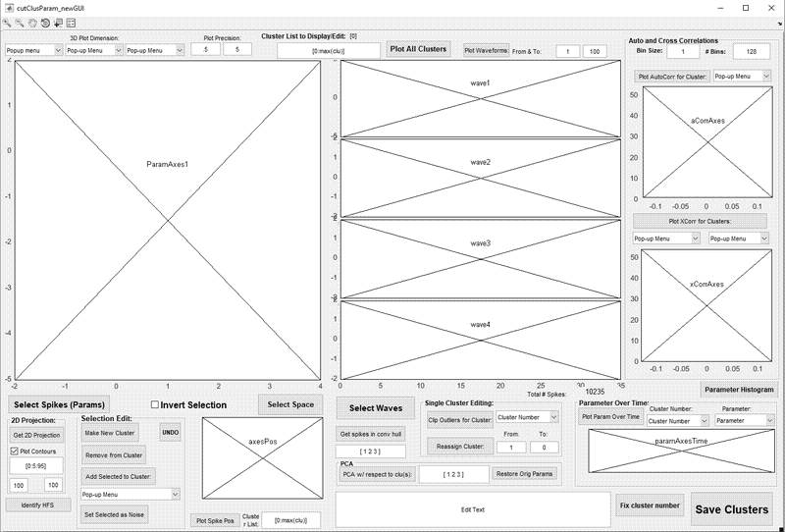
Task: Click Plot XCorr for Clusters button
Action: tap(700, 221)
